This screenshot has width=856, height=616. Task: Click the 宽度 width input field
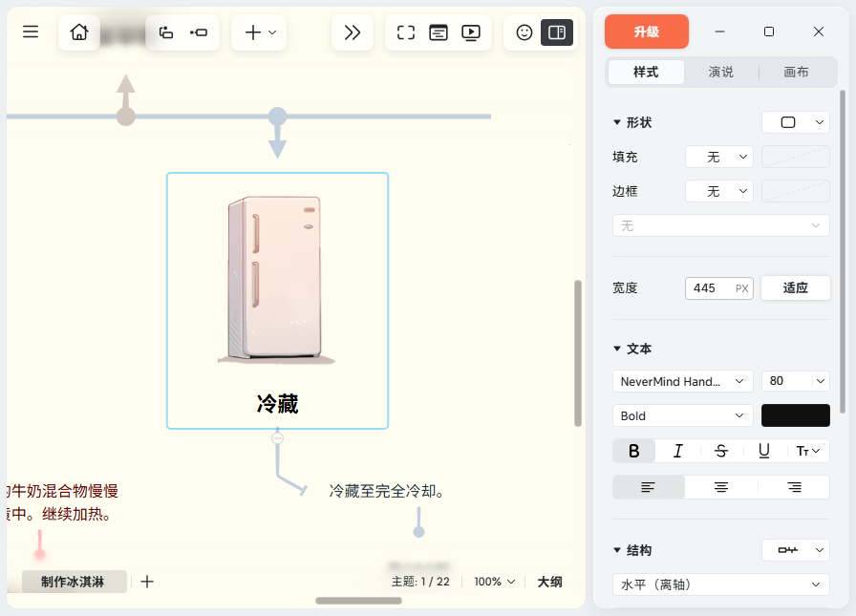pos(719,288)
